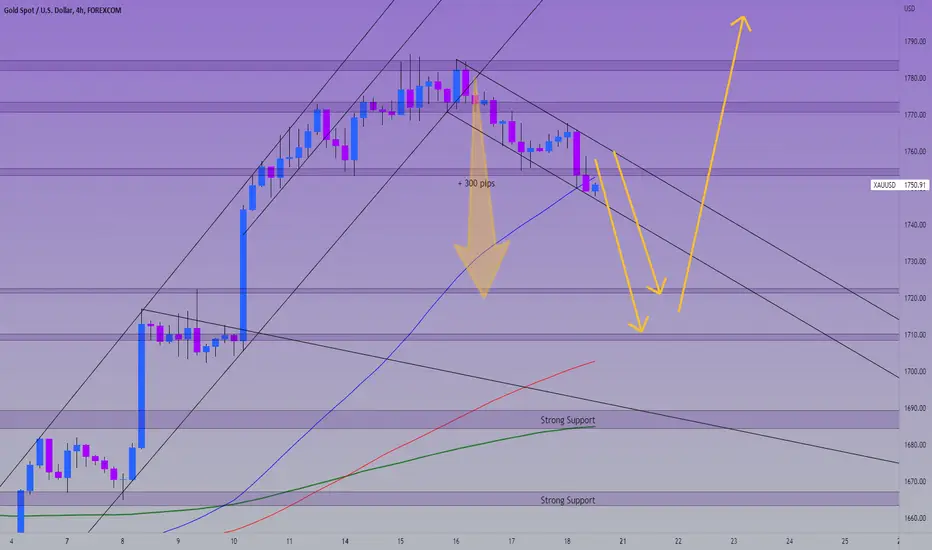
Task: Click the XAUUSD 1750.91 current price label
Action: (x=899, y=185)
